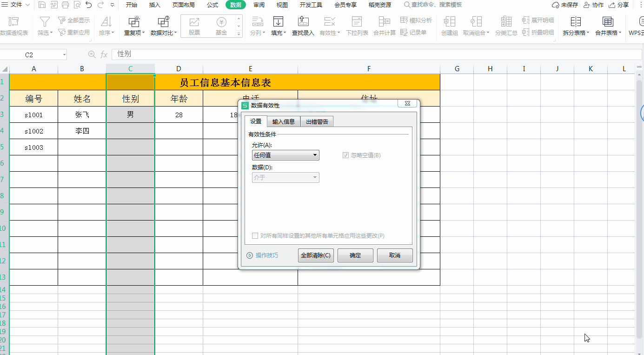Click the Print icon in quick access toolbar

tap(65, 5)
